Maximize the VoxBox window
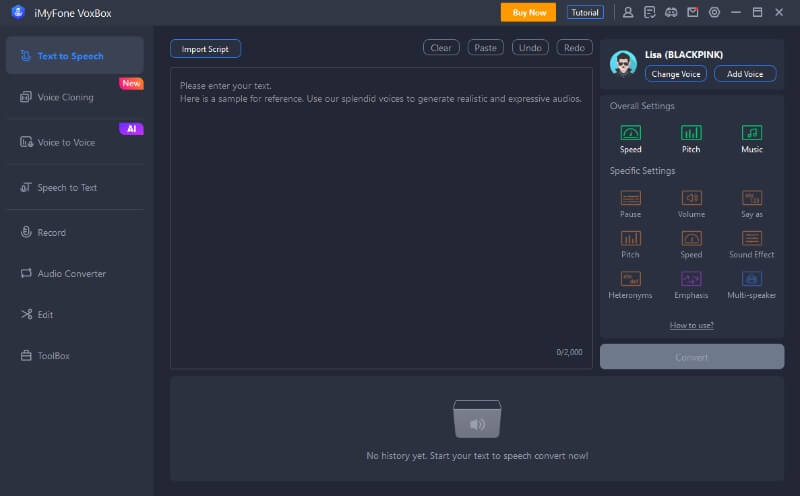The image size is (800, 496). click(x=757, y=12)
